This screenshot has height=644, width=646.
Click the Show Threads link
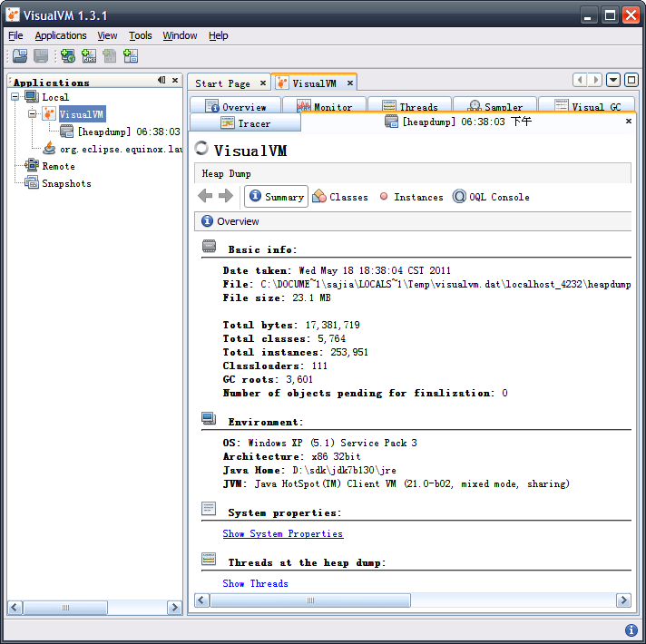(x=255, y=583)
